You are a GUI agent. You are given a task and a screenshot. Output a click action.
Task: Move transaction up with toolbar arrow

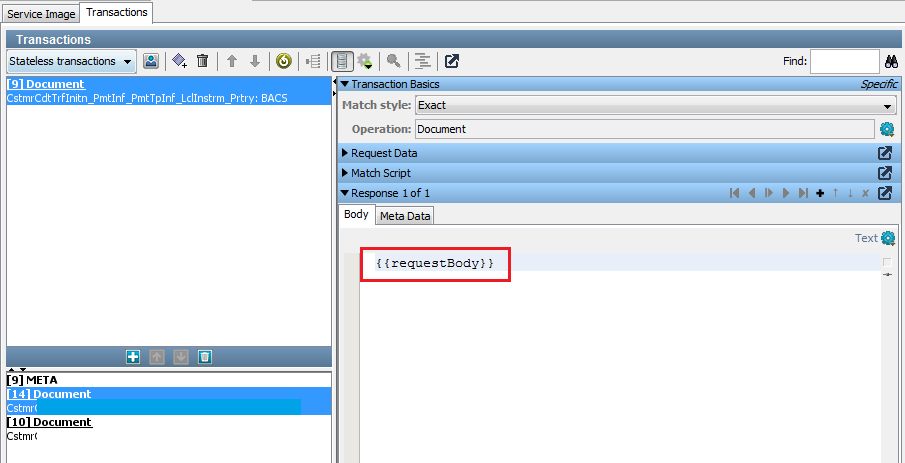pos(232,61)
